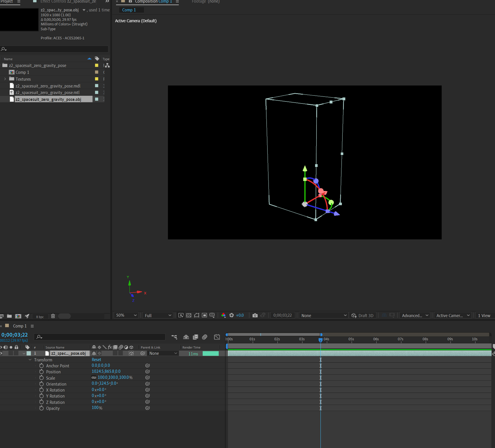
Task: Expand the Textures folder in Project panel
Action: click(5, 79)
